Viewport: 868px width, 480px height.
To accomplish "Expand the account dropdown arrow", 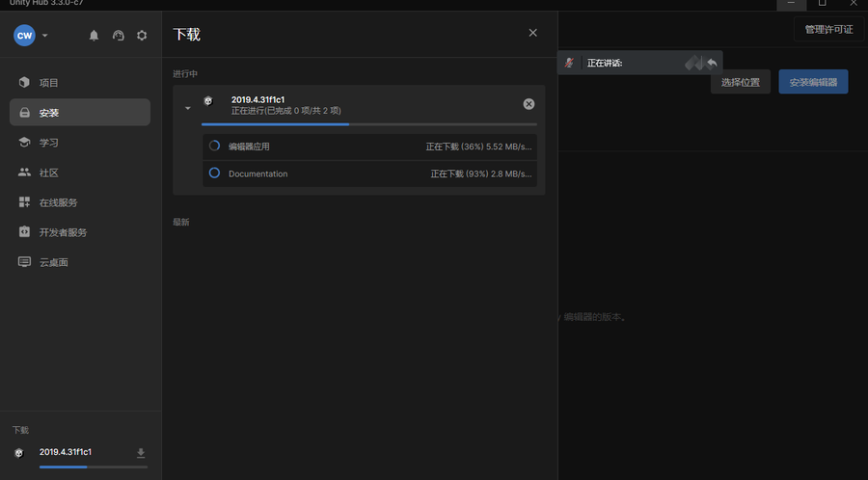I will pos(44,36).
